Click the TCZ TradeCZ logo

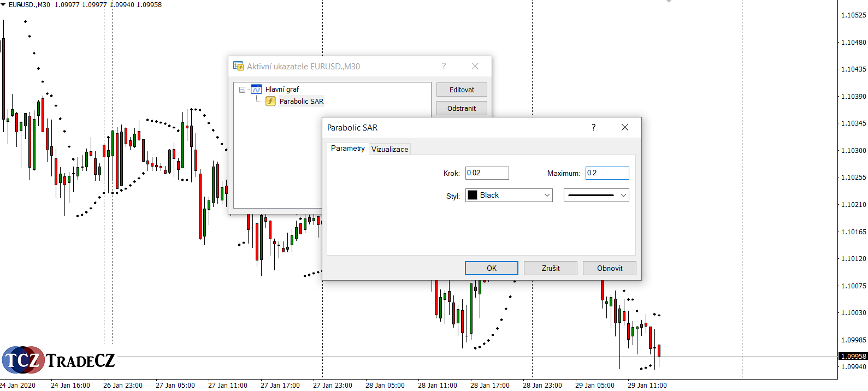coord(58,360)
